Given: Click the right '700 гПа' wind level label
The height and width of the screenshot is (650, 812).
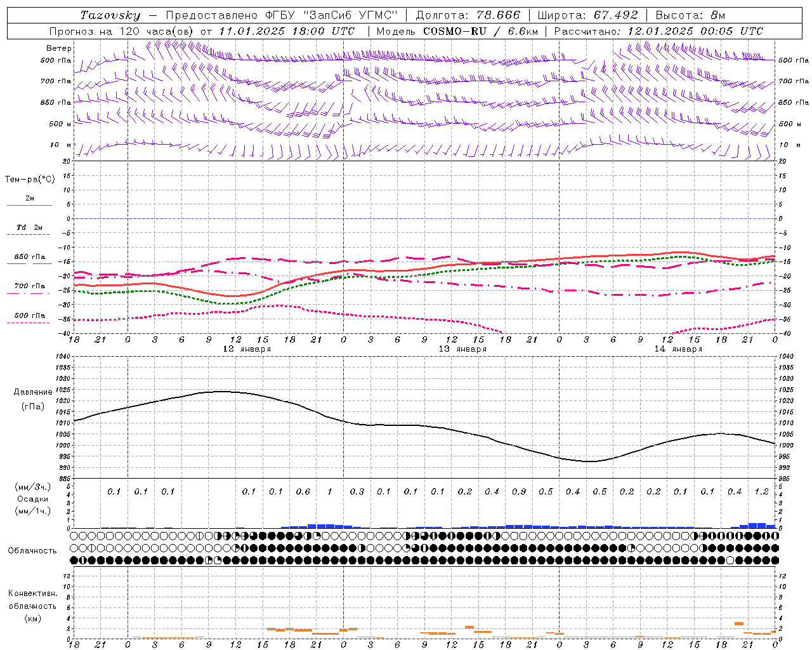Looking at the screenshot, I should [794, 81].
